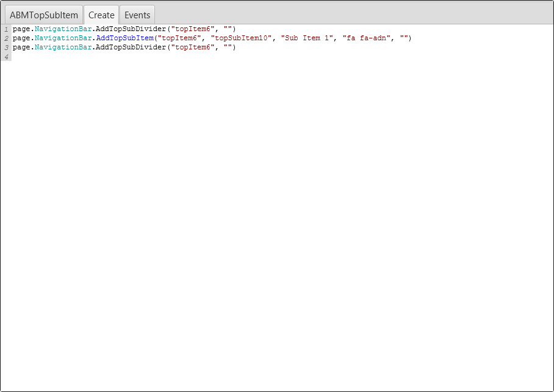Click line number 4 in the gutter
The width and height of the screenshot is (554, 392).
6,57
